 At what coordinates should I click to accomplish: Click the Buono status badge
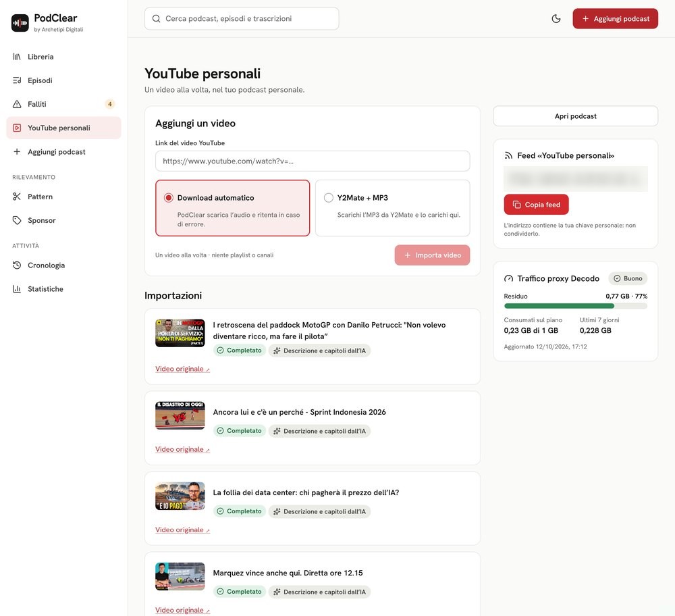click(628, 278)
